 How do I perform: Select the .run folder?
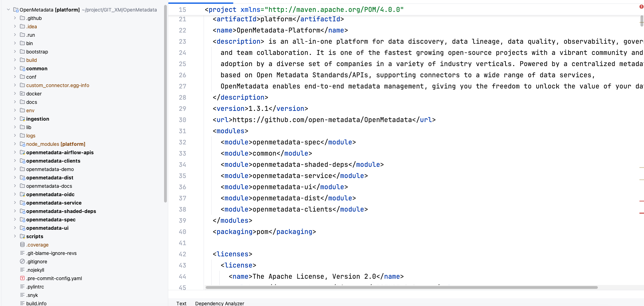[x=30, y=35]
